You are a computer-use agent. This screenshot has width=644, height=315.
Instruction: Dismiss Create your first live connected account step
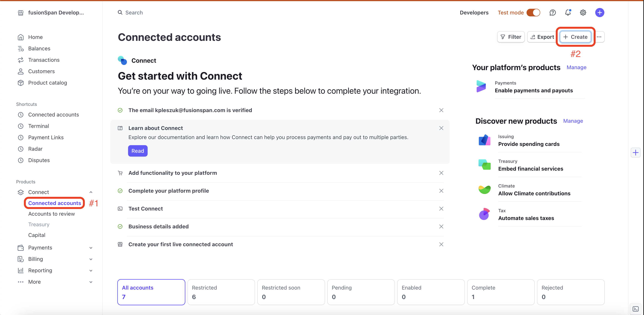pyautogui.click(x=441, y=244)
